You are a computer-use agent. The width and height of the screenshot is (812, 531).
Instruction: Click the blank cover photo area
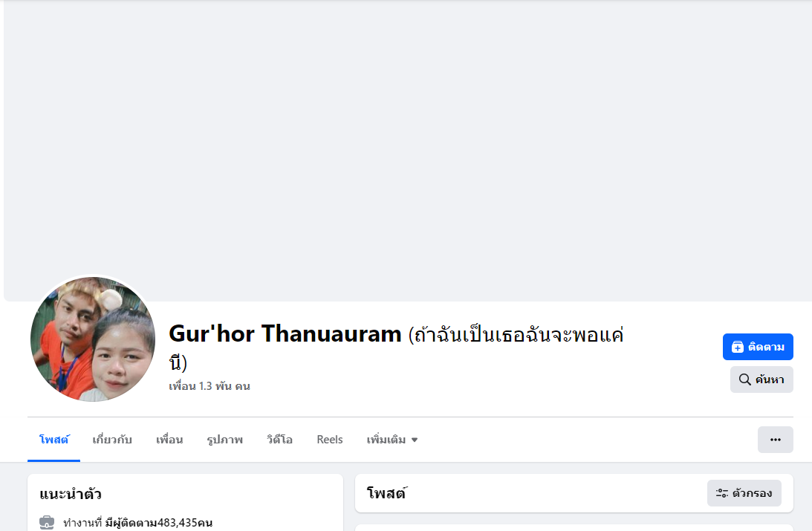(x=408, y=150)
